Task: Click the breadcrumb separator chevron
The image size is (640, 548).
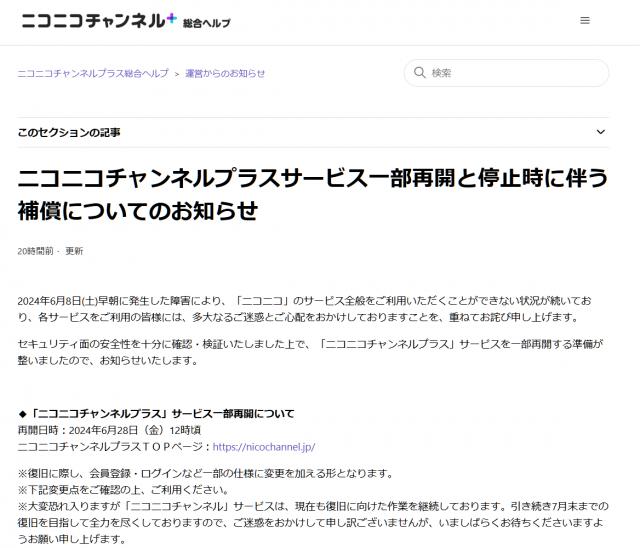Action: pyautogui.click(x=175, y=73)
